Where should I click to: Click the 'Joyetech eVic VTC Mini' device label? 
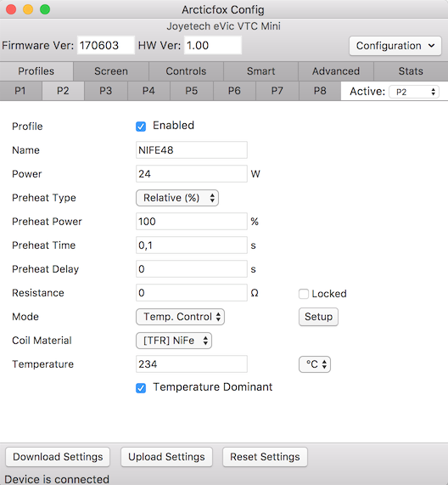click(x=224, y=26)
